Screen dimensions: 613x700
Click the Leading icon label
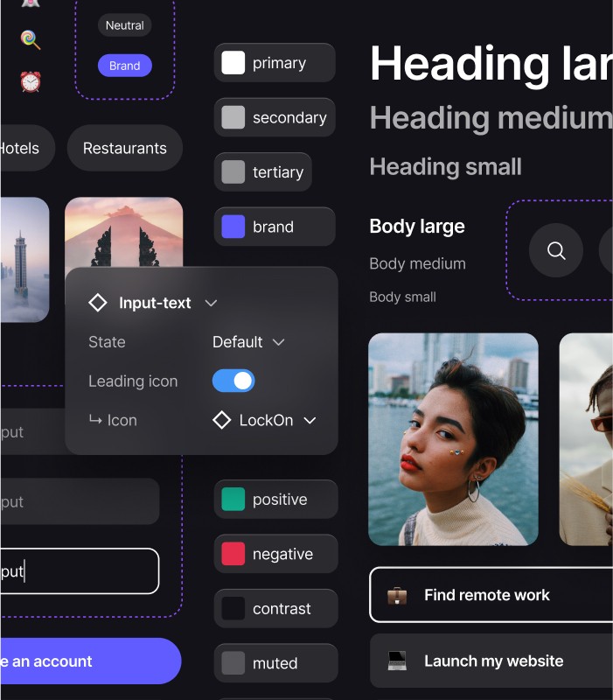(133, 381)
